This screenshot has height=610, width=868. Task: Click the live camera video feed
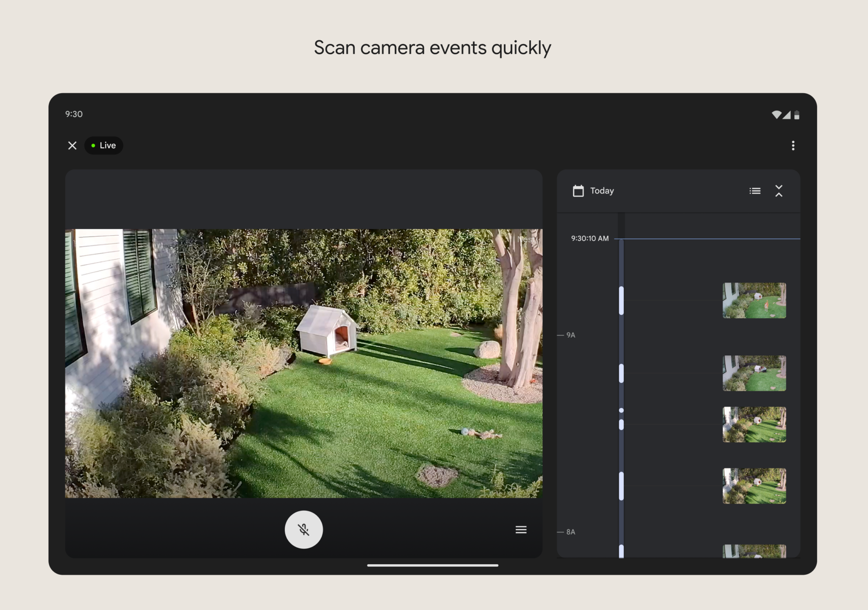click(x=303, y=363)
